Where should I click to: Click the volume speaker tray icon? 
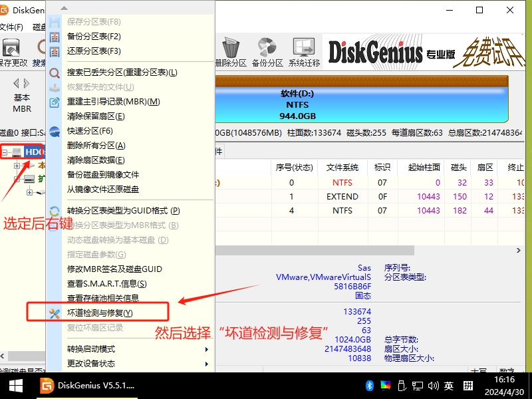click(433, 386)
